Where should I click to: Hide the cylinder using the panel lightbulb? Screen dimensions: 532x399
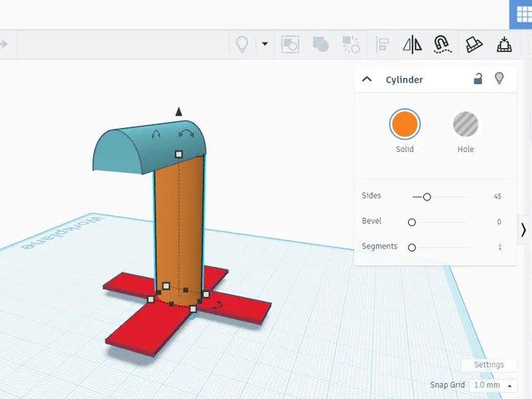499,78
